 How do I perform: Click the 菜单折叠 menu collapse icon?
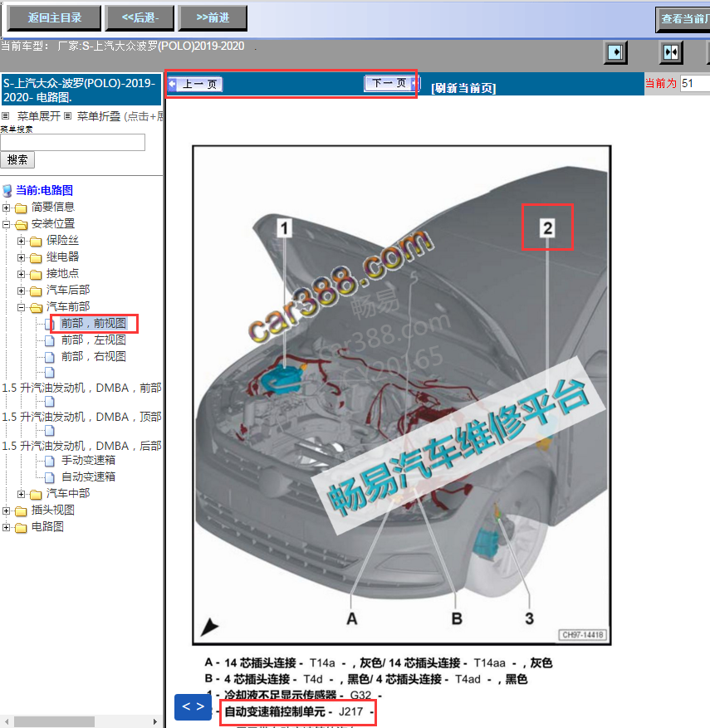click(68, 116)
